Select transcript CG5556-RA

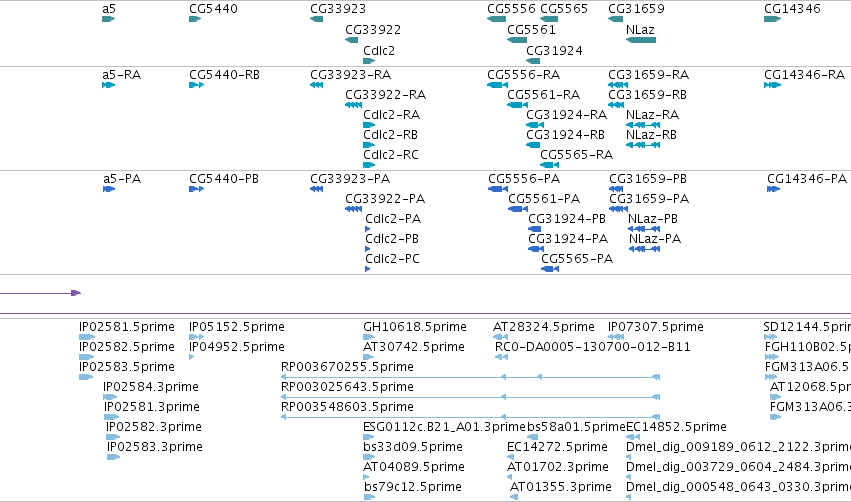(523, 75)
